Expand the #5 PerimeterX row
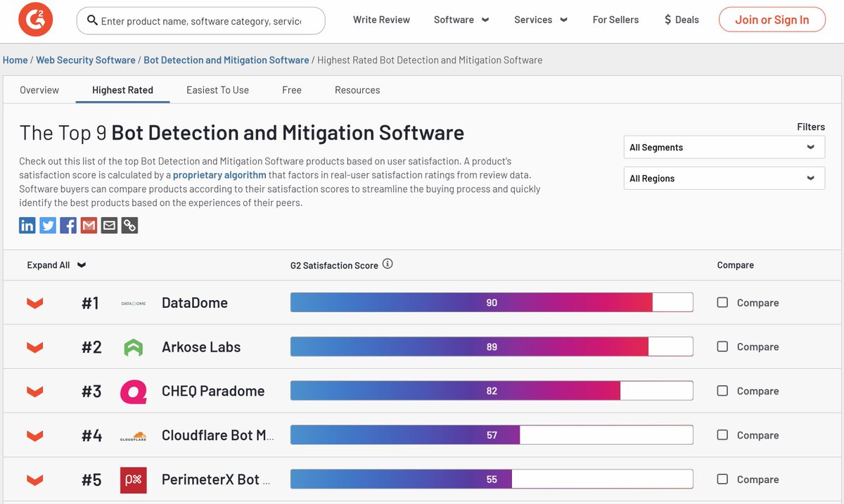844x504 pixels. coord(34,480)
